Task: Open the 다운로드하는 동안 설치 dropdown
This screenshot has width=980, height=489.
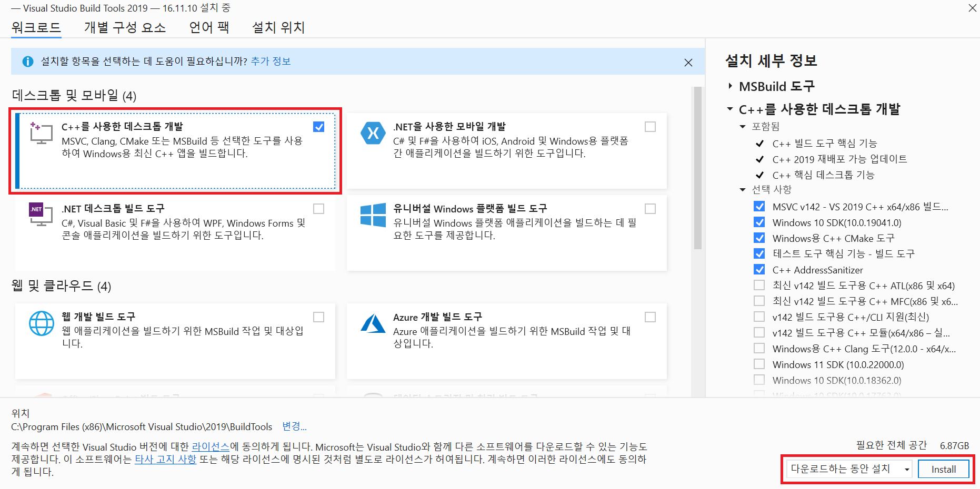Action: [x=849, y=469]
